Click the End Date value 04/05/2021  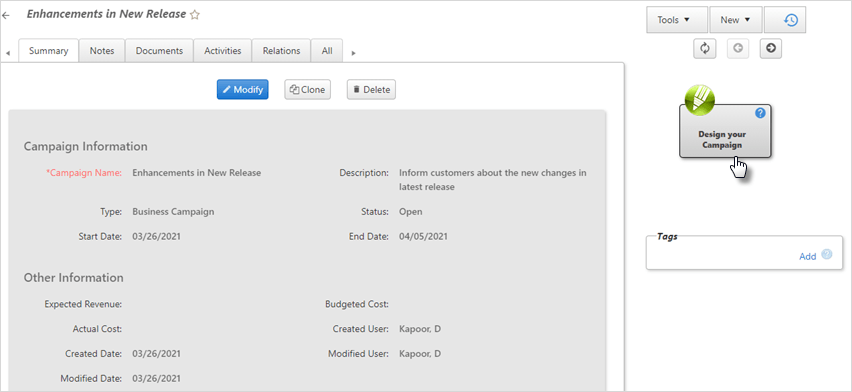pos(423,237)
